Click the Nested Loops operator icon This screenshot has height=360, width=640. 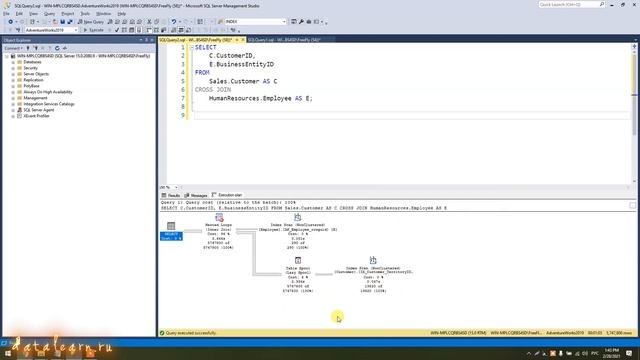(x=219, y=218)
